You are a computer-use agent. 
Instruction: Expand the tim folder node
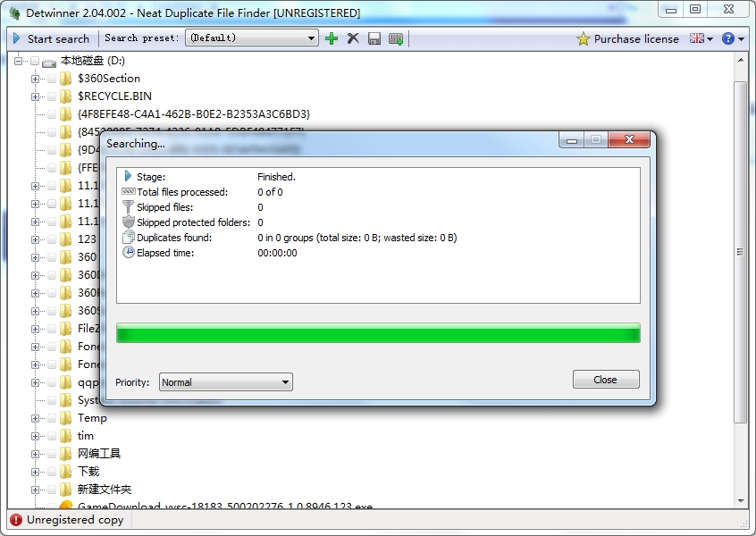tap(35, 436)
